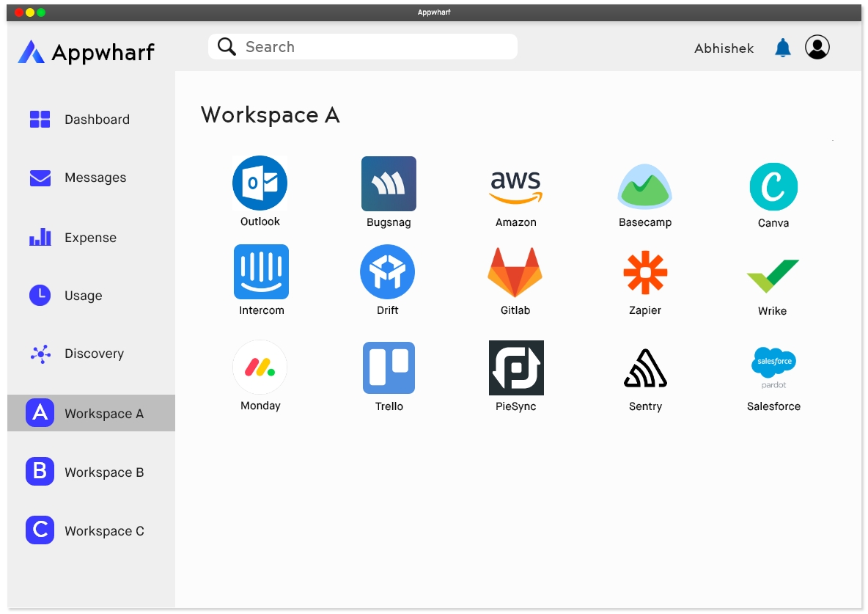Click the Expense bar chart icon
The image size is (868, 614).
tap(40, 237)
